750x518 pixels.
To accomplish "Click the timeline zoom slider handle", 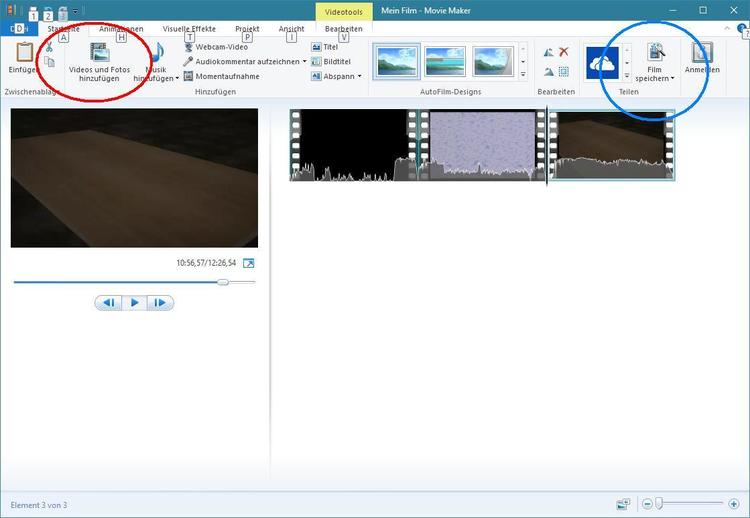I will click(659, 504).
